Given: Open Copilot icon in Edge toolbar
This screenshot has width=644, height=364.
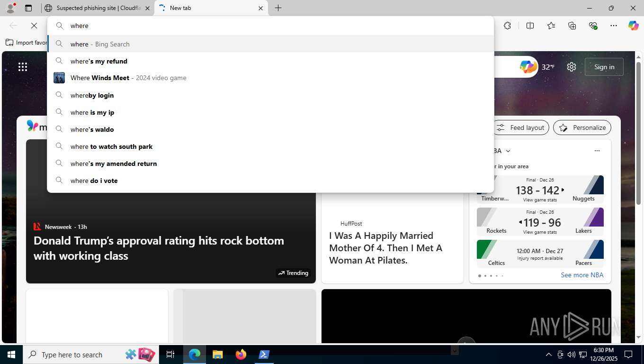Looking at the screenshot, I should tap(634, 26).
